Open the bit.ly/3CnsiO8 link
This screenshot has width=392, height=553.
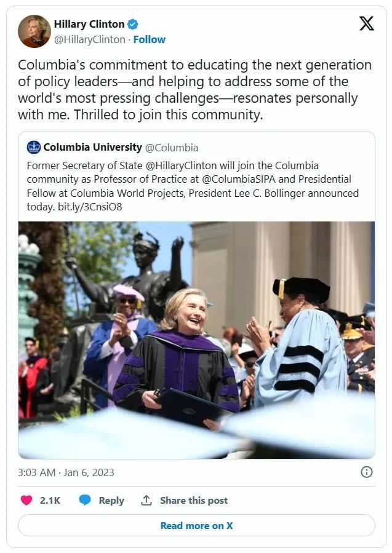tap(83, 207)
